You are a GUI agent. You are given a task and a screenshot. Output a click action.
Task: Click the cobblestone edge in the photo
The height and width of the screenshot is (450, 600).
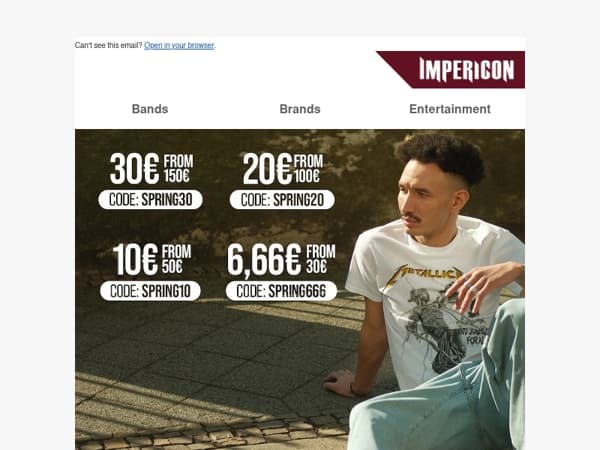(210, 434)
